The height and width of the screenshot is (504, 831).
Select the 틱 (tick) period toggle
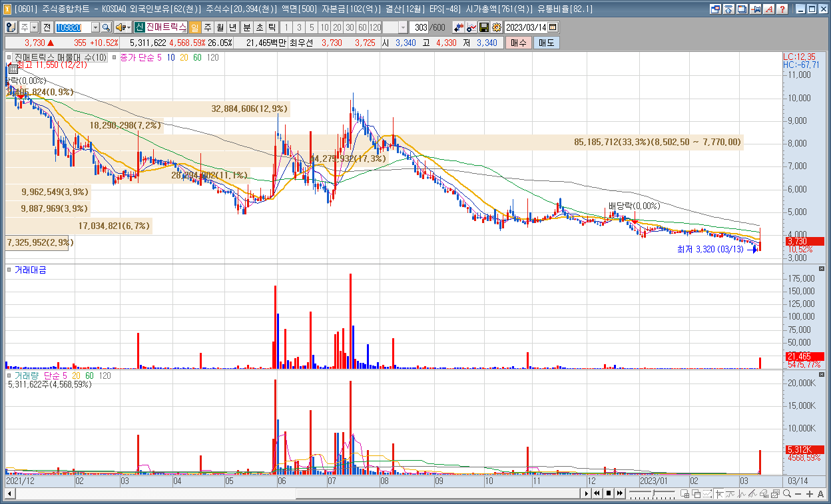272,27
